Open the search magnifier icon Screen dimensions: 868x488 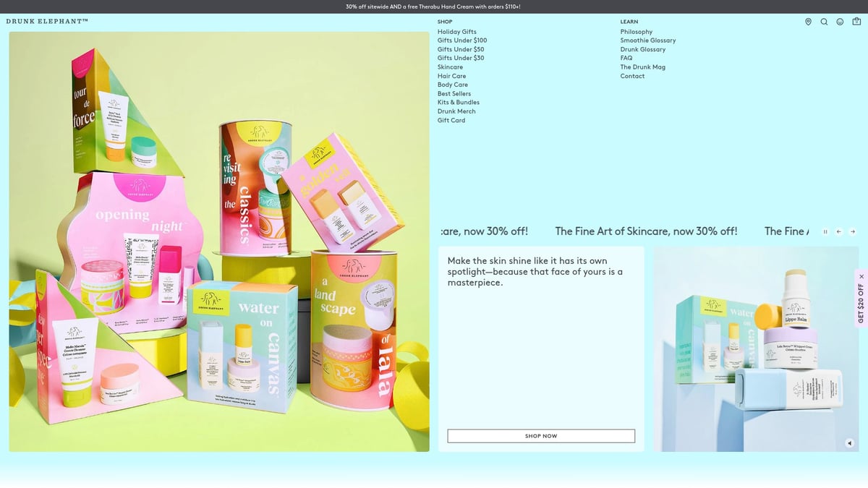point(824,22)
